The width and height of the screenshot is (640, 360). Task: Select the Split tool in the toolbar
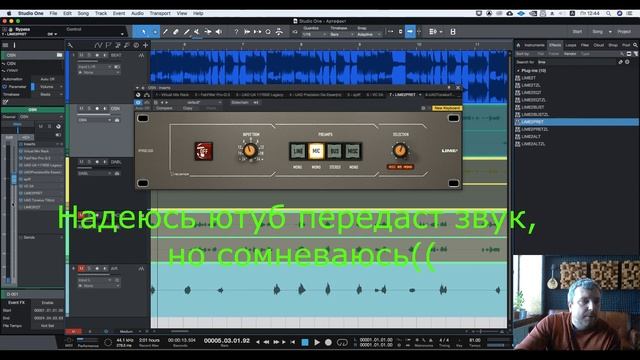click(x=165, y=32)
